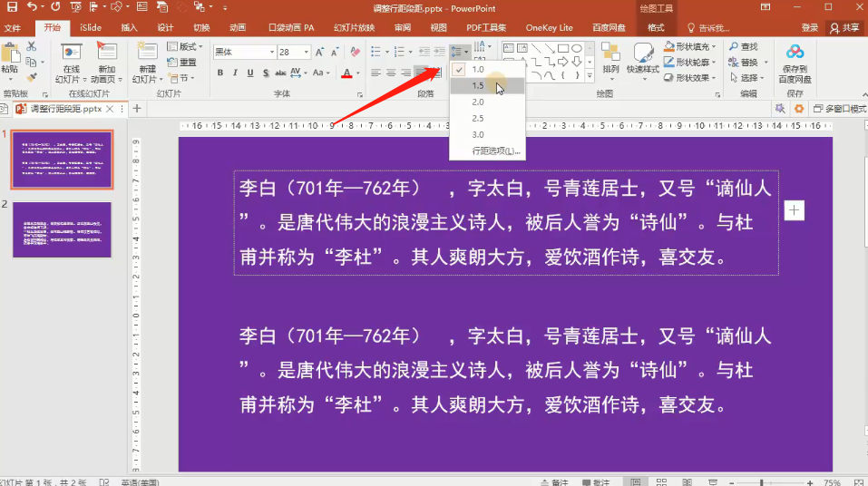Apply strikethrough abc button
Screen dimensions: 868x486
[280, 73]
